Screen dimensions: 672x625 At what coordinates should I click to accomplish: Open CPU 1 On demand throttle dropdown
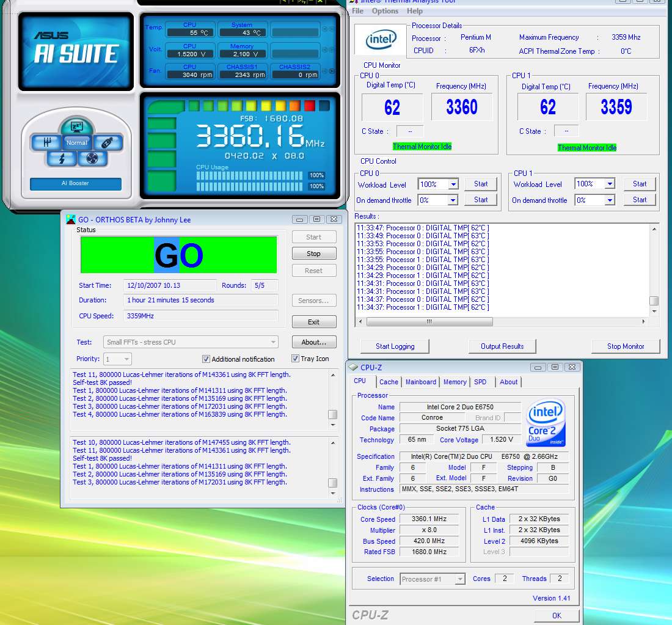click(610, 200)
